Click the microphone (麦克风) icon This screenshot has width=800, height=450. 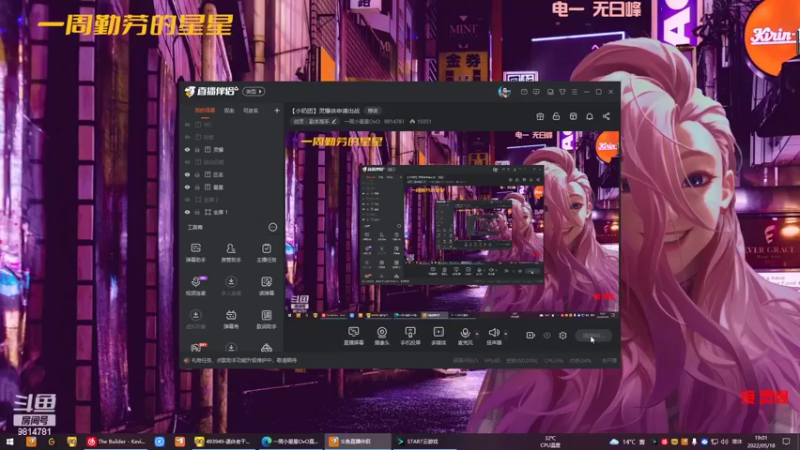[465, 333]
